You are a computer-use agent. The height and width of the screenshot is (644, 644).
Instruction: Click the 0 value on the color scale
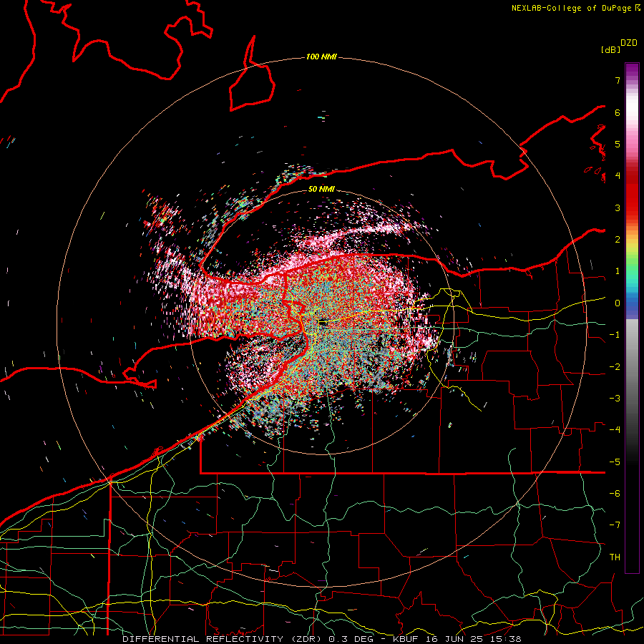pos(618,303)
